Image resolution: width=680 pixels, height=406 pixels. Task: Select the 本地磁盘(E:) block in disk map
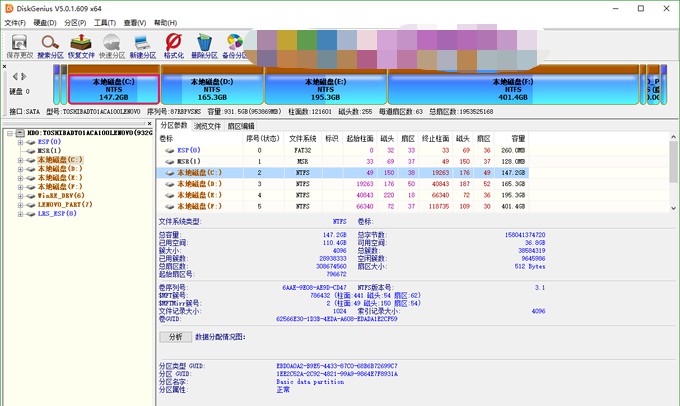(325, 86)
